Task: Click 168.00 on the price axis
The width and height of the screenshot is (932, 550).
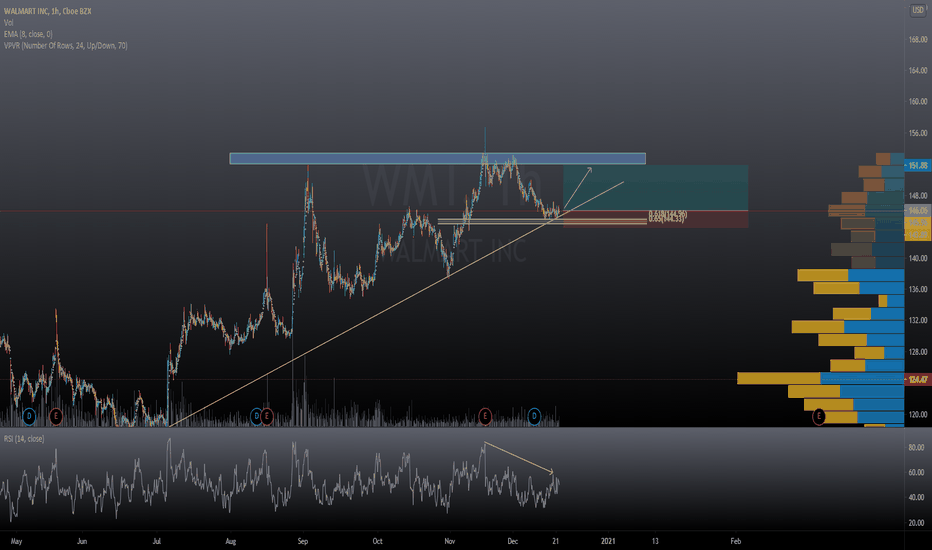Action: pos(918,39)
